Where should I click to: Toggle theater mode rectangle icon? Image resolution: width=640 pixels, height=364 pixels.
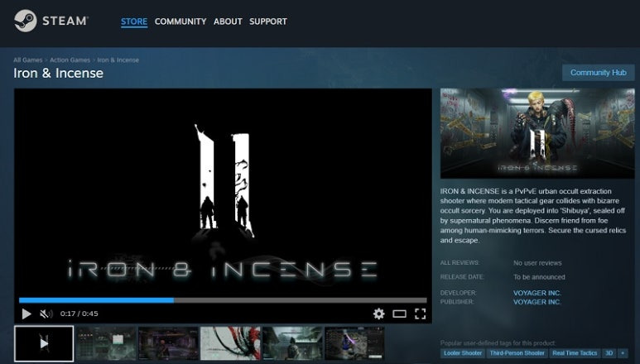[x=399, y=314]
